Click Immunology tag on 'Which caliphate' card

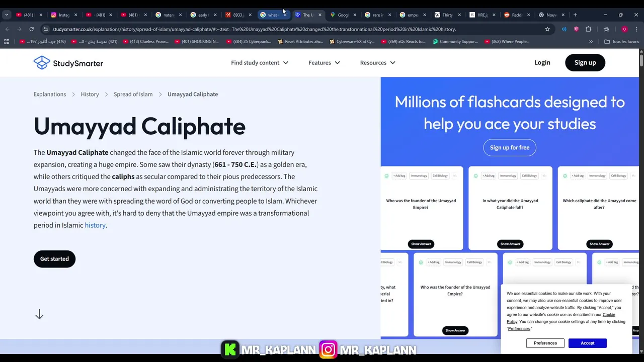coord(597,175)
